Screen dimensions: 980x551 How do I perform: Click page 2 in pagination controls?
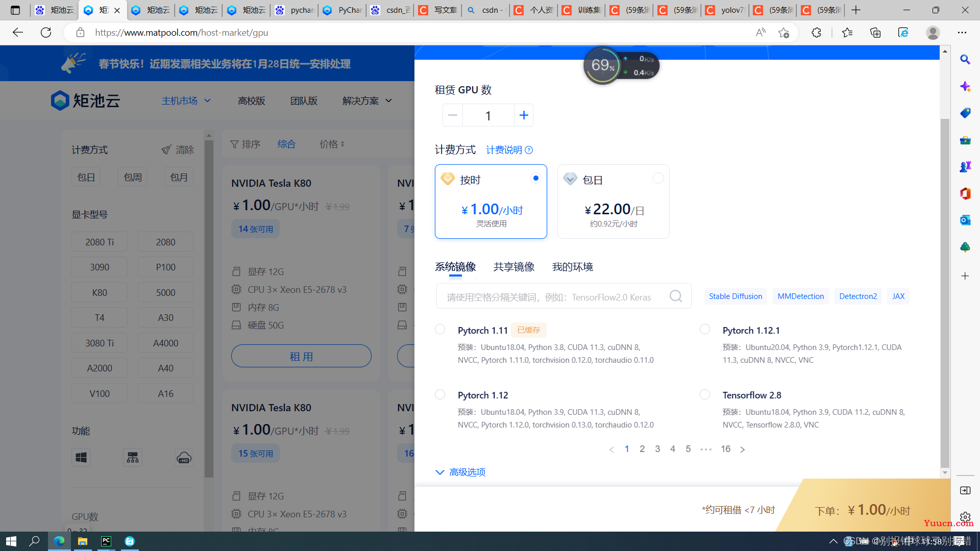click(x=642, y=449)
